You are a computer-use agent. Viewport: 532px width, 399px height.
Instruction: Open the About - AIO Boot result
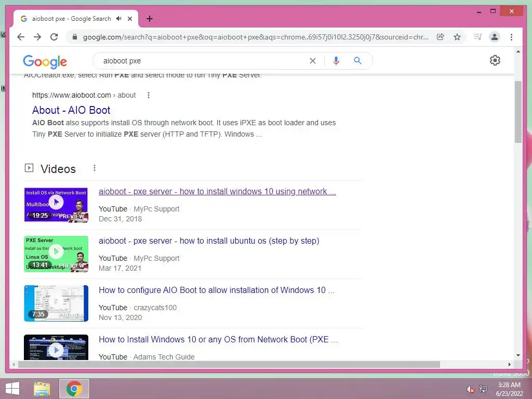coord(71,110)
